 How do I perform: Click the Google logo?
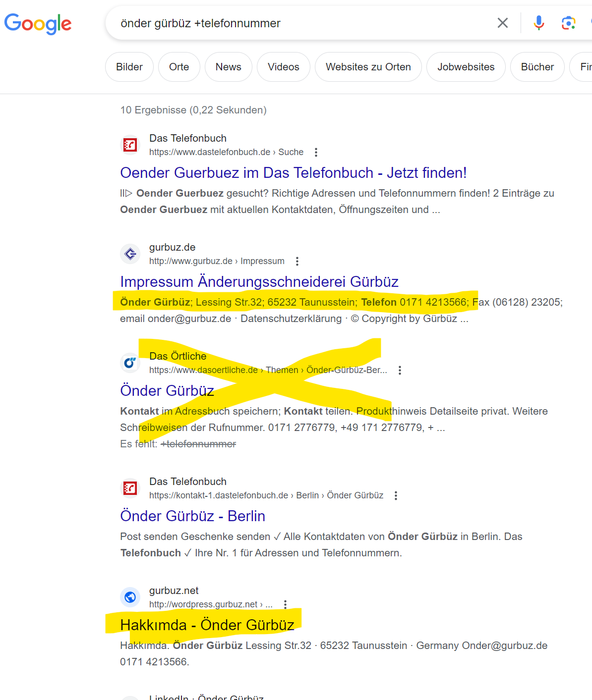(x=38, y=23)
